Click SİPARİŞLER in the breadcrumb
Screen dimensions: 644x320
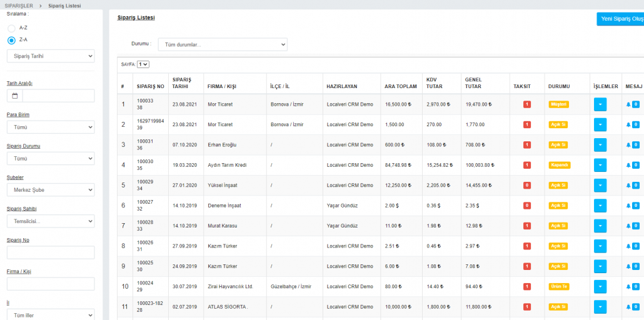click(x=19, y=6)
